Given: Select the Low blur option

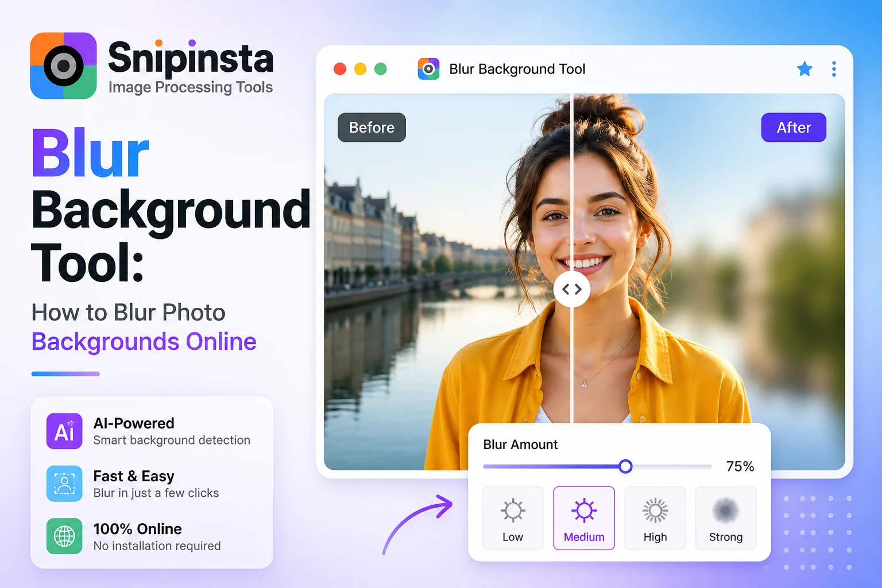Looking at the screenshot, I should click(x=513, y=518).
